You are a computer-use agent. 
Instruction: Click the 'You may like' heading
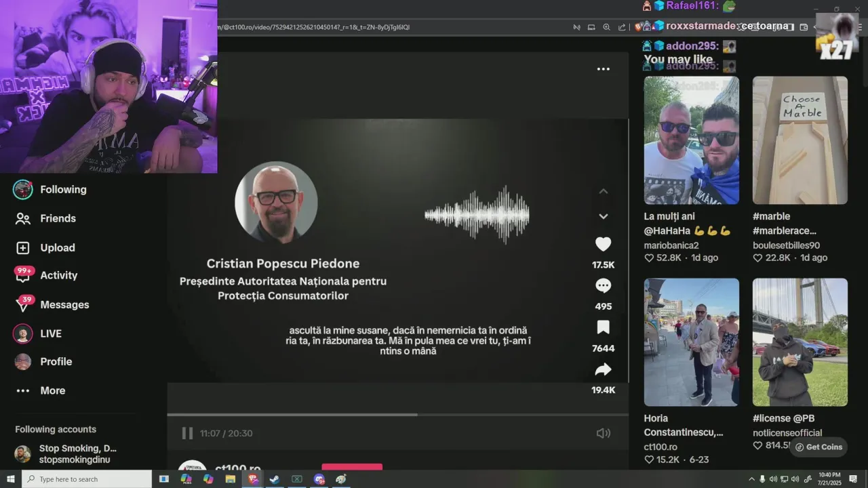(678, 60)
